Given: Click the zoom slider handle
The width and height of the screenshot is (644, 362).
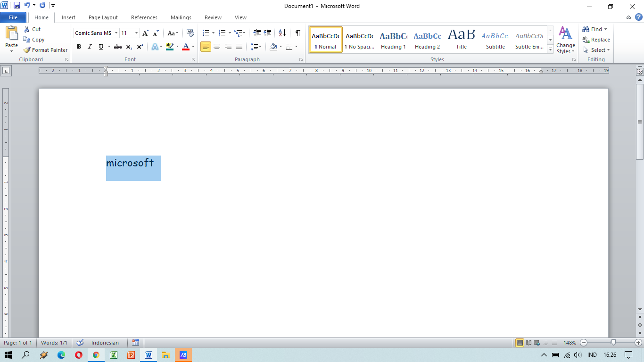Looking at the screenshot, I should tap(613, 343).
